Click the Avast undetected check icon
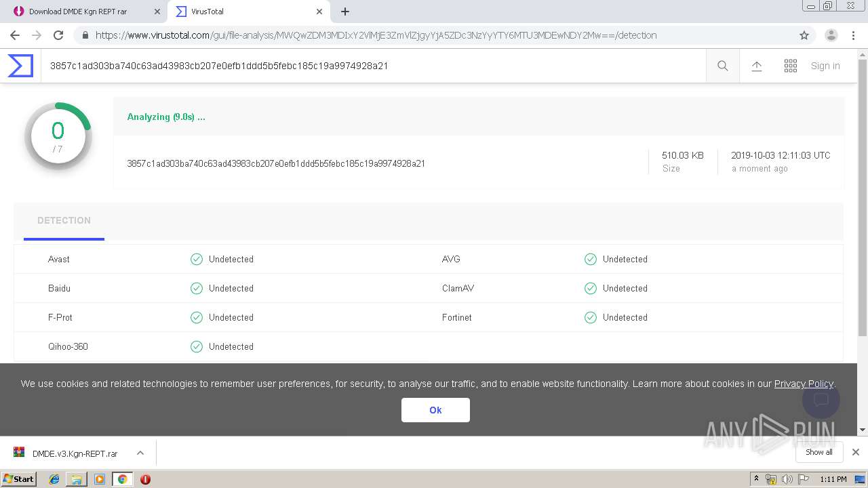Viewport: 868px width, 488px height. click(197, 259)
